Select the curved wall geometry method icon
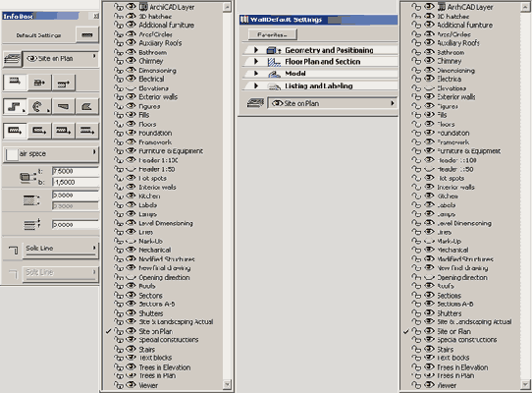Screen dimensions: 532x393 [39, 106]
